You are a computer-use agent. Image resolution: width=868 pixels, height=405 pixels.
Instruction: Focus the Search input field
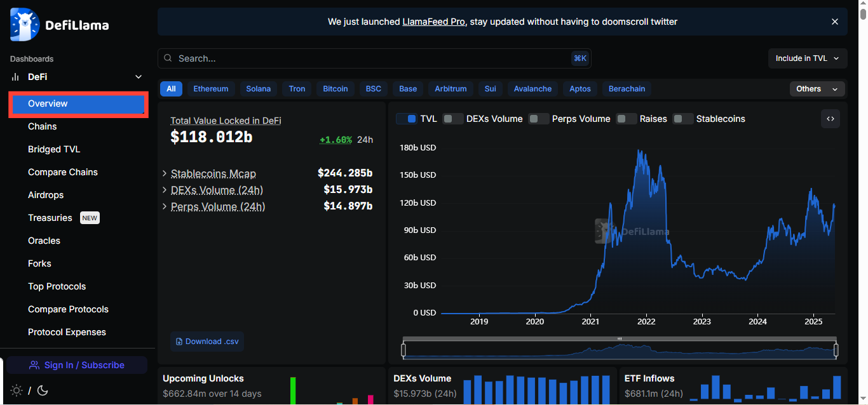(x=369, y=58)
